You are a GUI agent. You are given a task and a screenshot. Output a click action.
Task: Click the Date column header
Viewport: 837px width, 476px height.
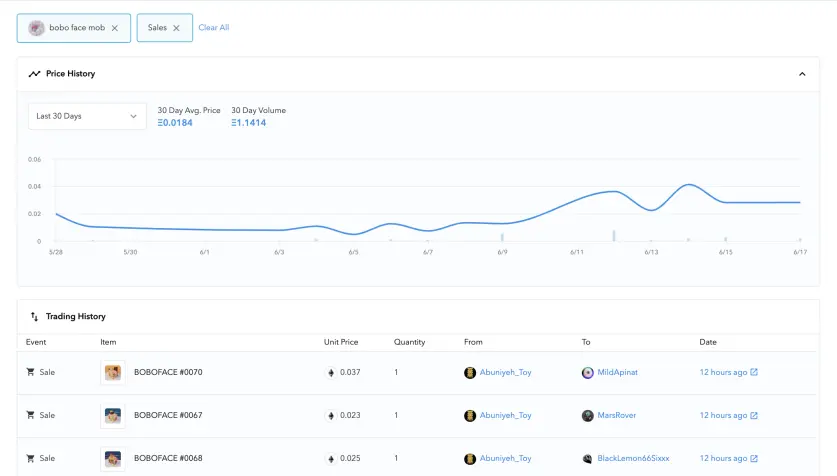708,342
